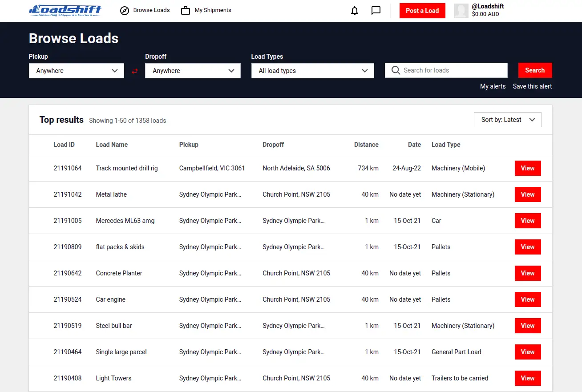
Task: View the Track mounted drill rig load
Action: [527, 168]
